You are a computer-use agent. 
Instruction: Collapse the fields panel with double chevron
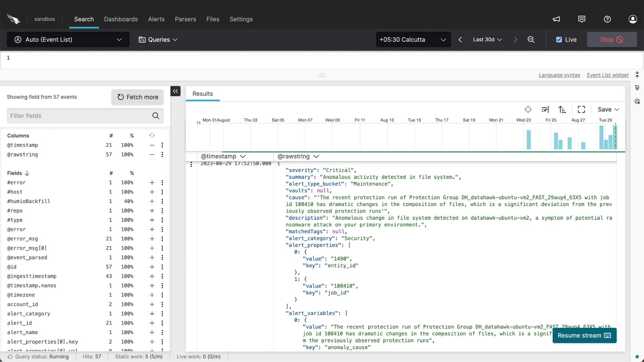[175, 91]
